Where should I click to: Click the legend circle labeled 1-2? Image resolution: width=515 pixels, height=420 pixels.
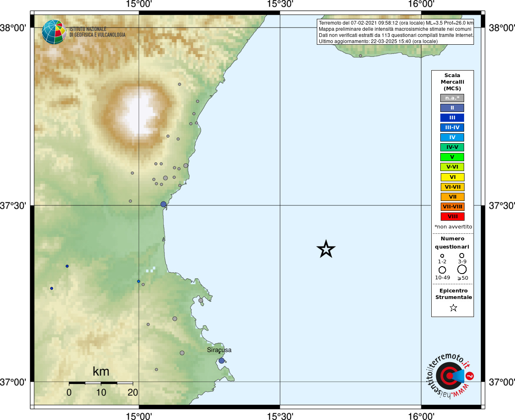[x=442, y=256]
